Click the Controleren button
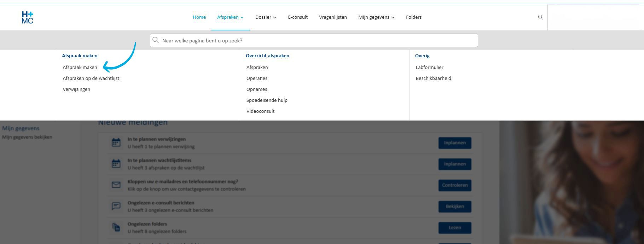644x244 pixels. [454, 185]
